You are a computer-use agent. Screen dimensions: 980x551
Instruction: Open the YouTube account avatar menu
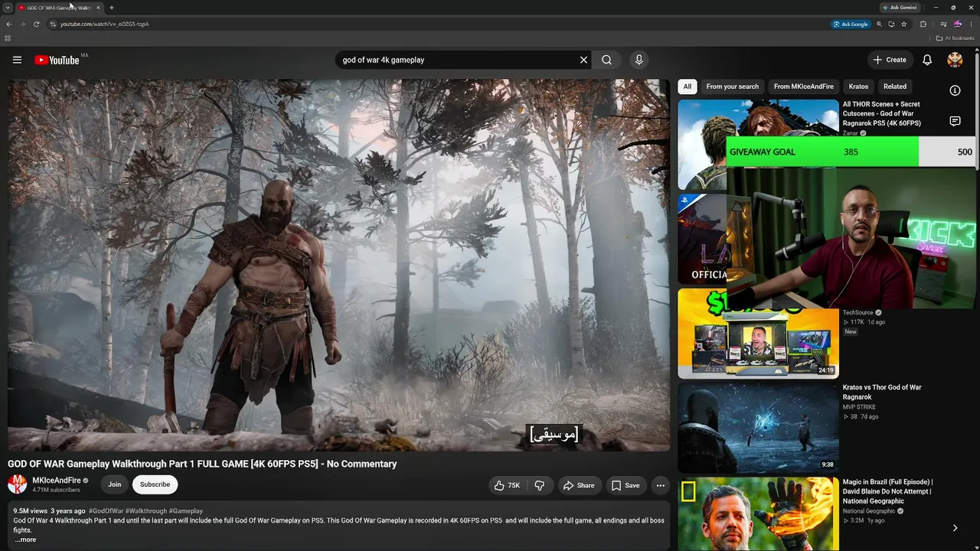pos(955,60)
